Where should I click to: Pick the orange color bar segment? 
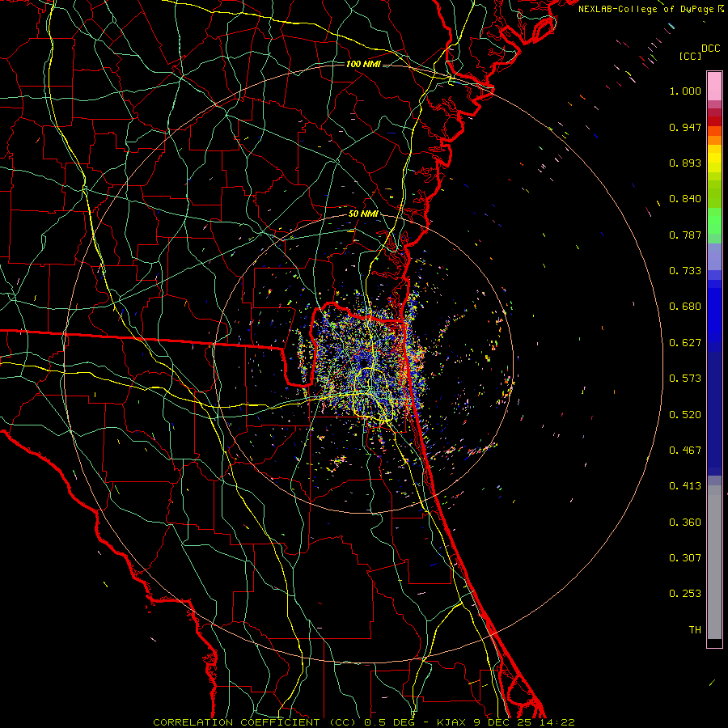(x=714, y=140)
